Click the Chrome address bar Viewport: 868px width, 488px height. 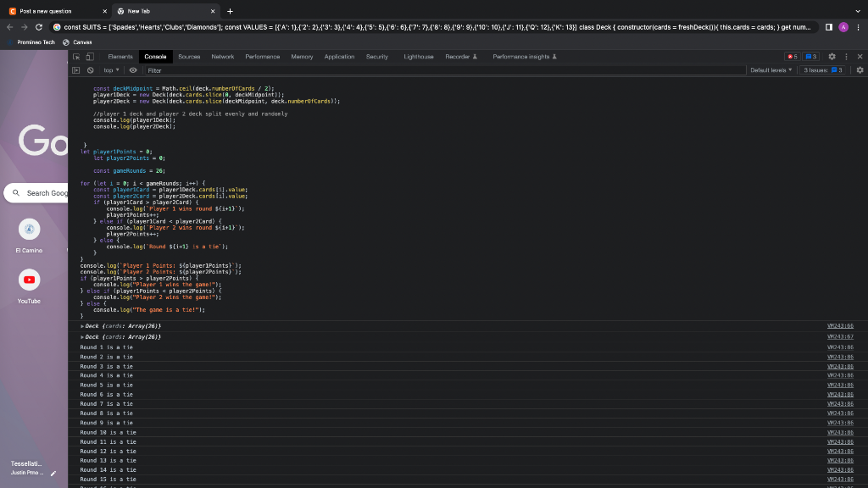[437, 27]
